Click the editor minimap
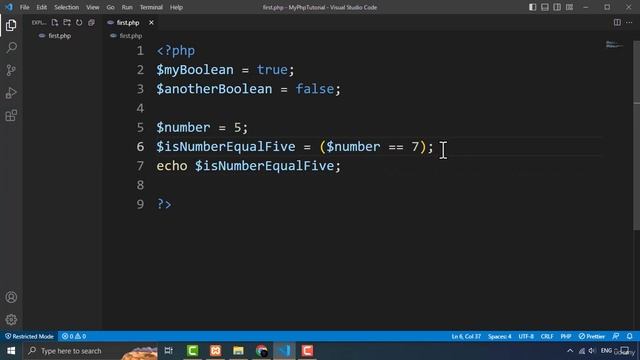The width and height of the screenshot is (640, 360). (x=614, y=45)
